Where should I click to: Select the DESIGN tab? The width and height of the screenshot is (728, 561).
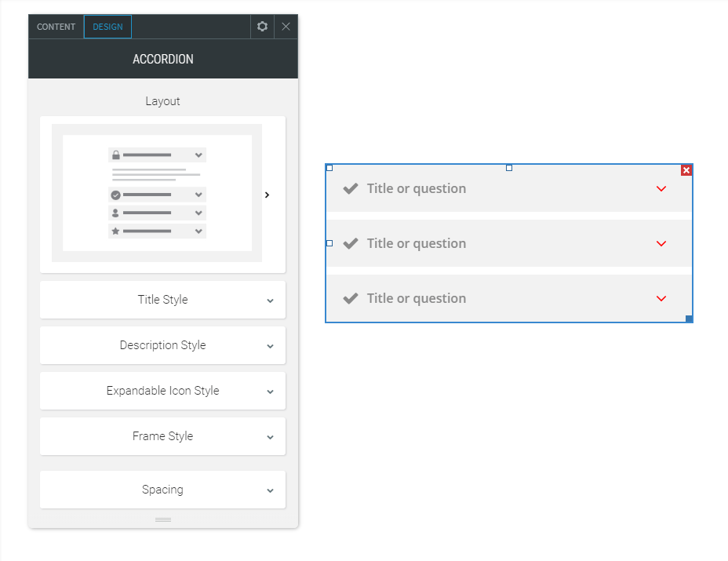point(107,26)
